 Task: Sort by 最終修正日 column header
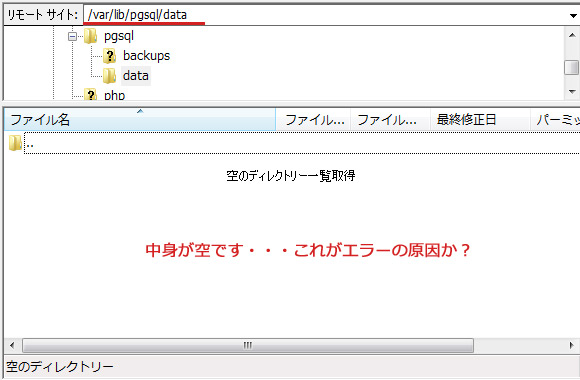[480, 120]
